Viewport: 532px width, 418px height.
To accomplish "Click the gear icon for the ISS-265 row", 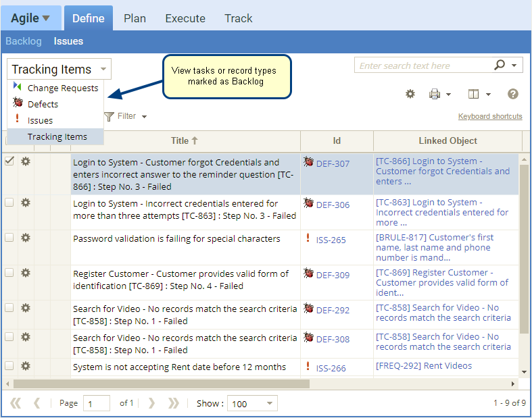I will pyautogui.click(x=26, y=237).
